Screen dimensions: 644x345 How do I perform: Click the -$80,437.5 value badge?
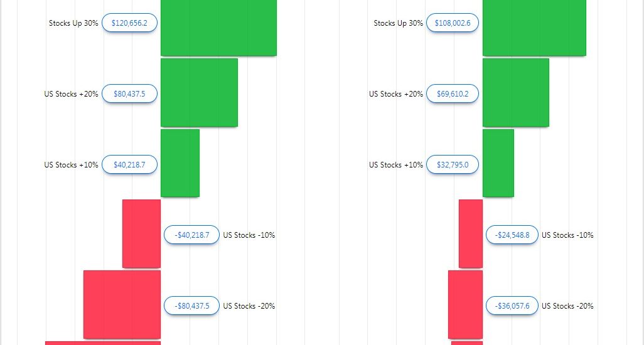point(192,306)
